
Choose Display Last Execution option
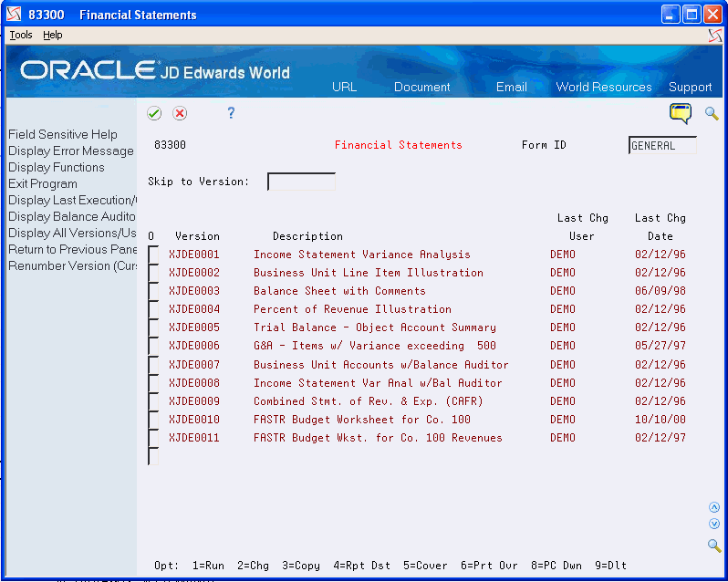pos(72,200)
